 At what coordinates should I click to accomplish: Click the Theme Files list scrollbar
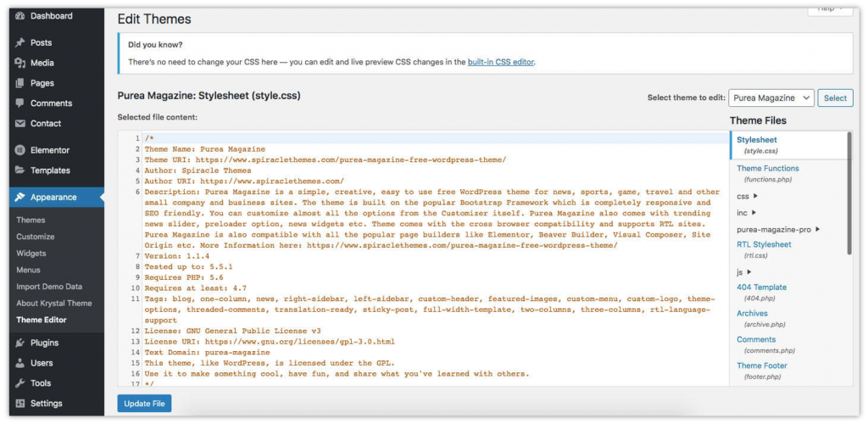click(849, 192)
